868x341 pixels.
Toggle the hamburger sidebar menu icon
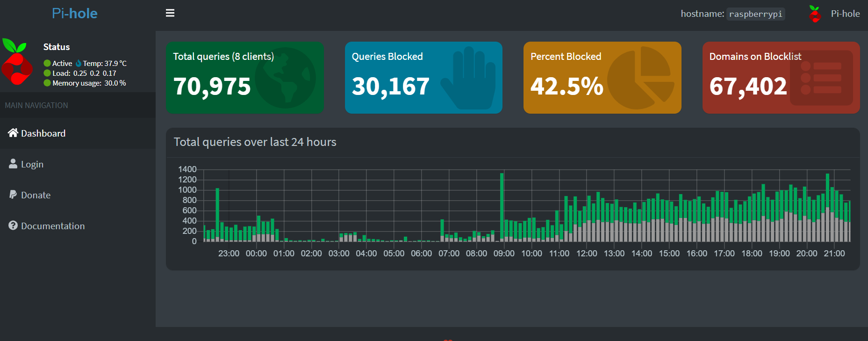pyautogui.click(x=170, y=13)
